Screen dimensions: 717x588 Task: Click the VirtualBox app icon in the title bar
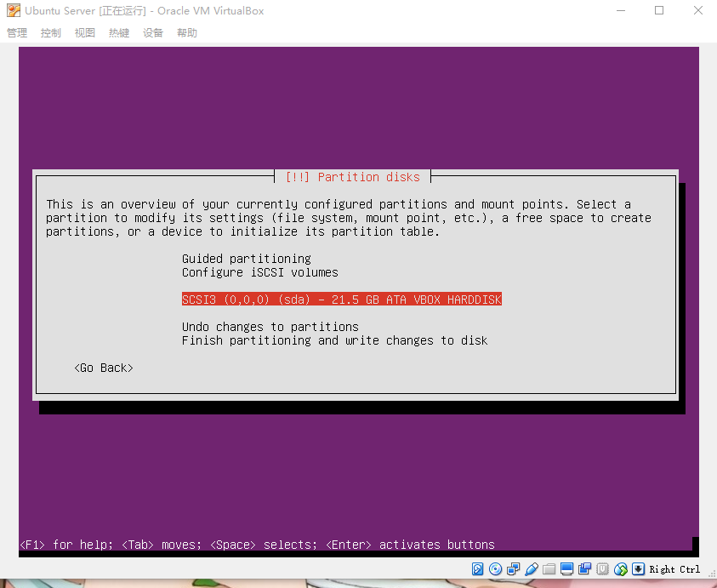point(14,10)
